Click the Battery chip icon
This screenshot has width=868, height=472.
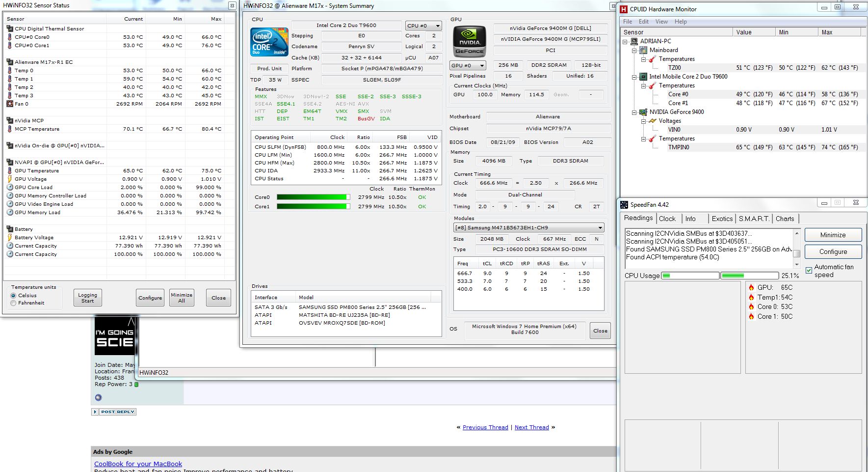click(10, 229)
